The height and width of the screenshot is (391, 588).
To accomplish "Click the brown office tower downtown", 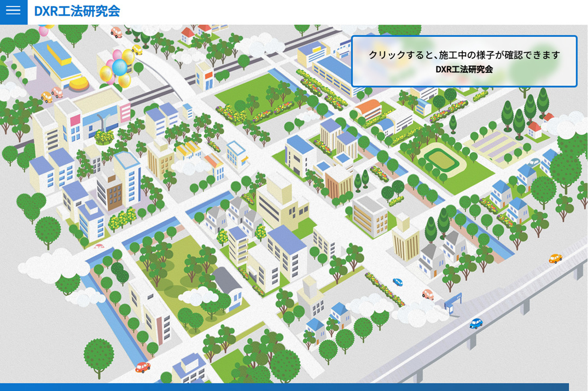I will [x=109, y=192].
